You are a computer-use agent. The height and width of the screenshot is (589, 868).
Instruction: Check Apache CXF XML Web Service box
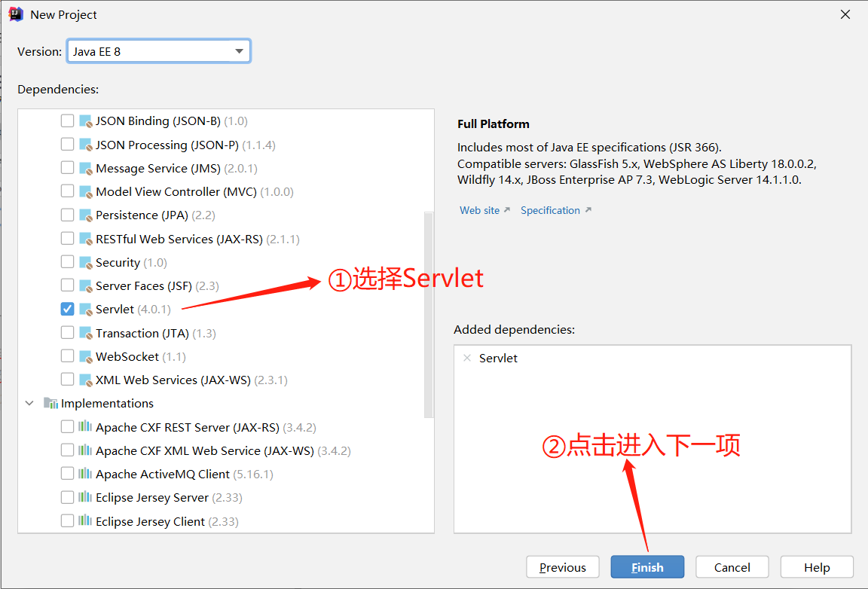67,450
